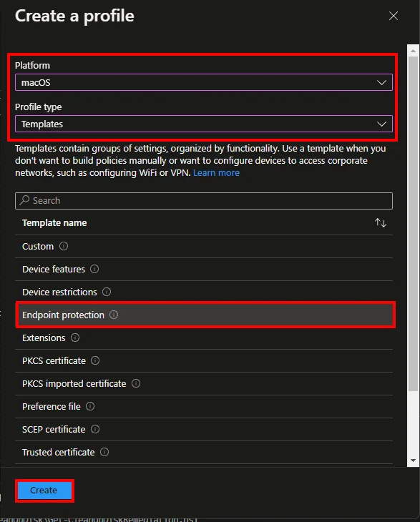Click the search magnifier icon

tap(24, 200)
